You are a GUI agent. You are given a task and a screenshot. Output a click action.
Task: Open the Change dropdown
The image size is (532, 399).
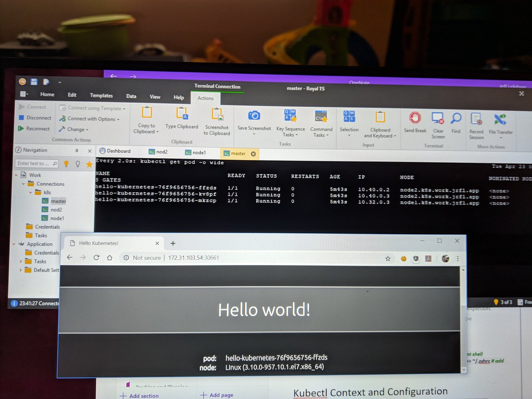[73, 129]
